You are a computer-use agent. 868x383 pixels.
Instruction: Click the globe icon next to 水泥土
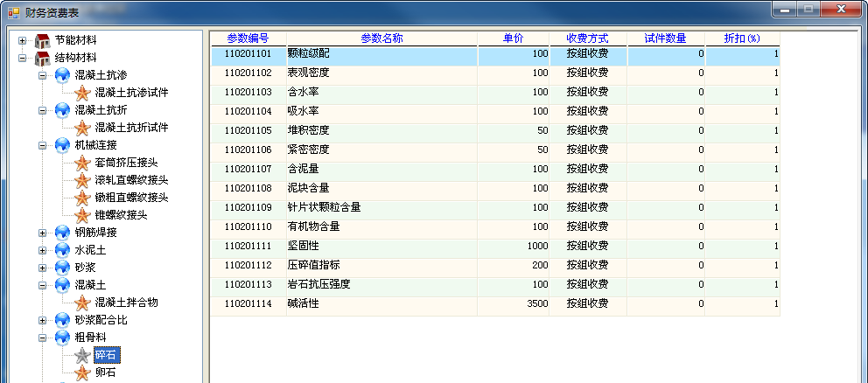pyautogui.click(x=62, y=250)
